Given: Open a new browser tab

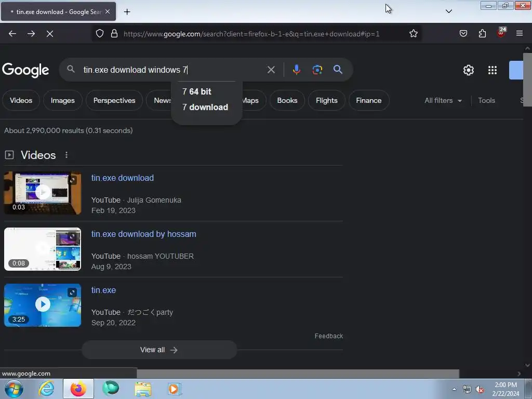Looking at the screenshot, I should point(127,12).
